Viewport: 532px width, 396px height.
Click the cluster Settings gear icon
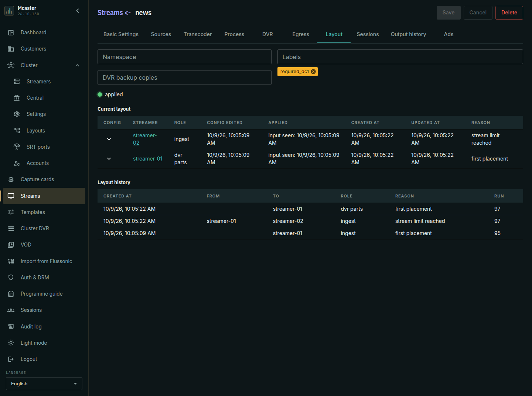click(x=17, y=114)
